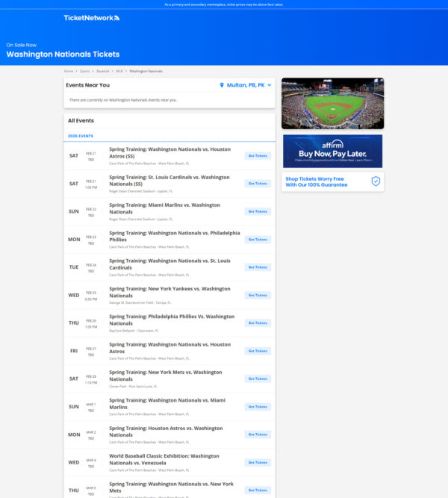Open the TicketNetwork logo homepage link

point(92,18)
